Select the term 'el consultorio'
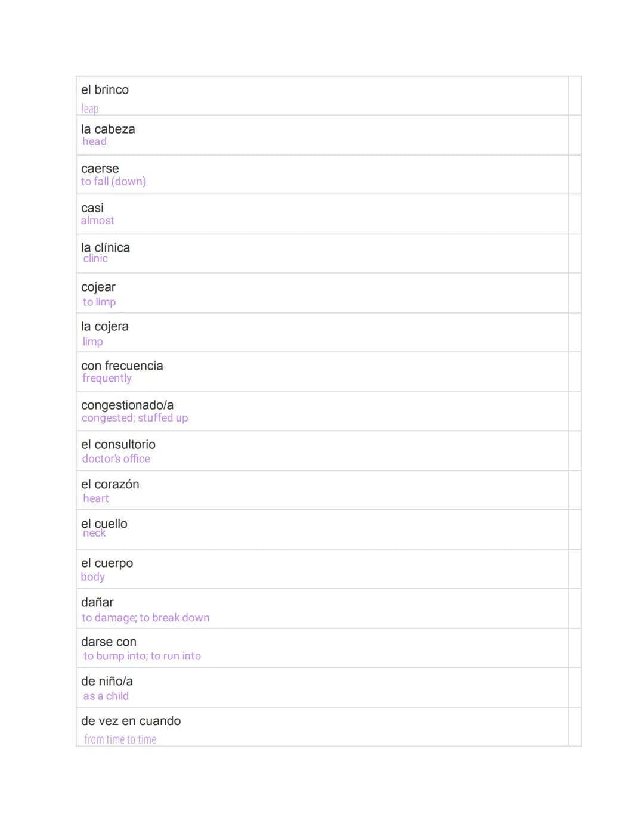 118,445
